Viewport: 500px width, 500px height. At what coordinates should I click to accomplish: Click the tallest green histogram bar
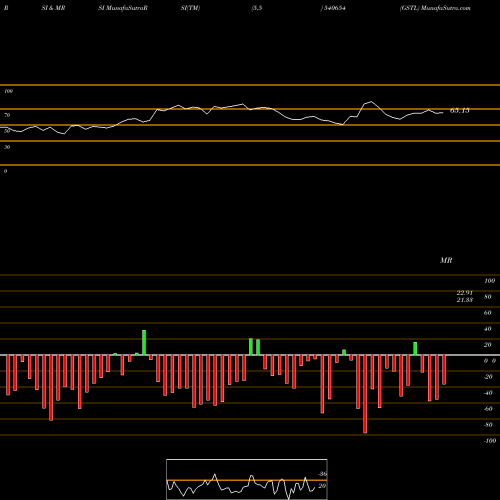point(144,343)
